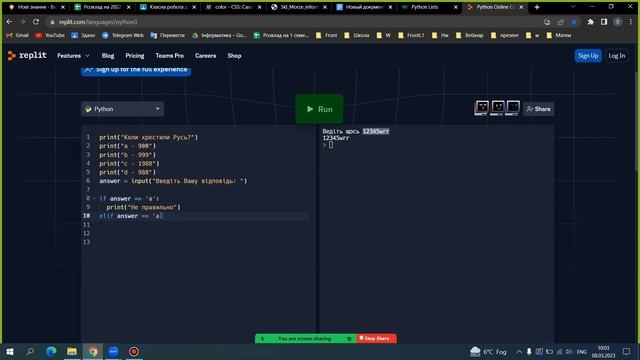The height and width of the screenshot is (360, 640).
Task: Click the Share button
Action: [538, 109]
